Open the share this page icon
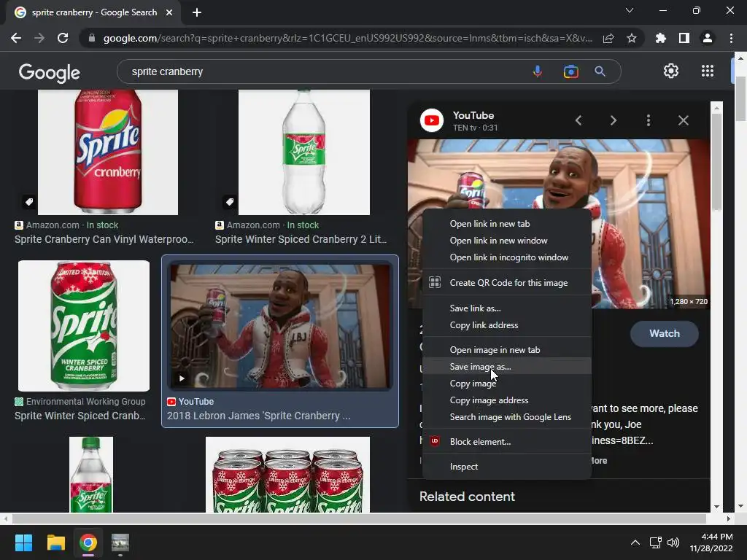The height and width of the screenshot is (560, 747). tap(608, 39)
